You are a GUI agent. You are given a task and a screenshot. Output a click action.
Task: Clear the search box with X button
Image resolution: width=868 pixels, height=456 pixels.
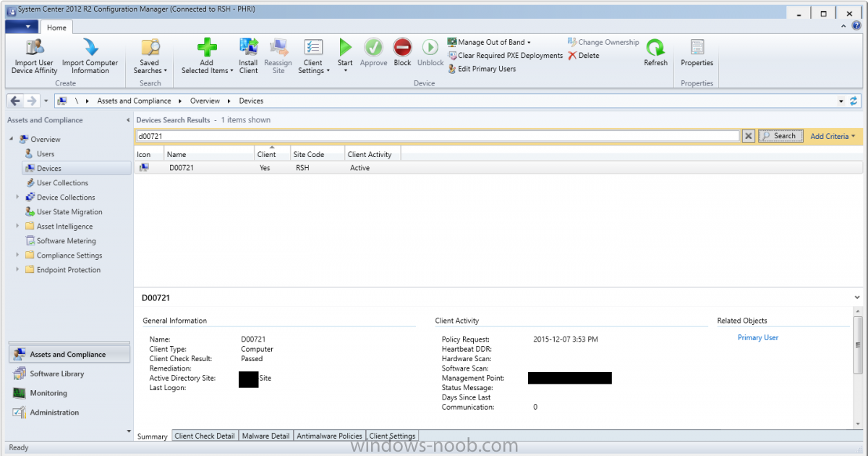[749, 136]
